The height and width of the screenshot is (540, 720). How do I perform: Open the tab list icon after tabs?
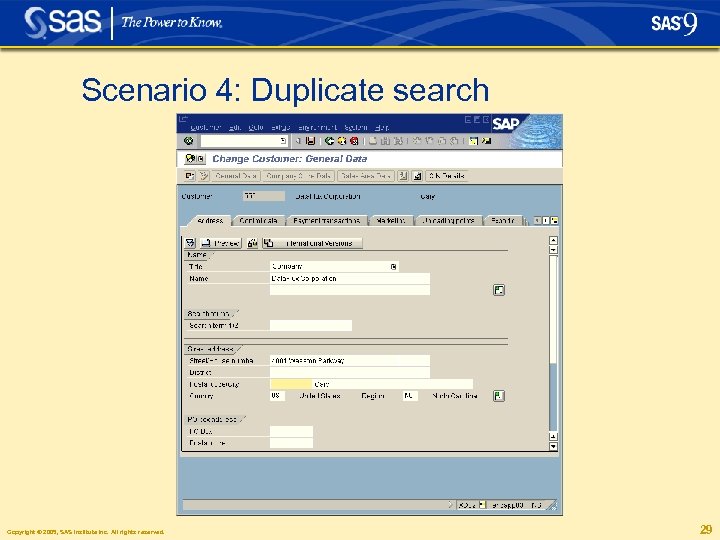555,221
